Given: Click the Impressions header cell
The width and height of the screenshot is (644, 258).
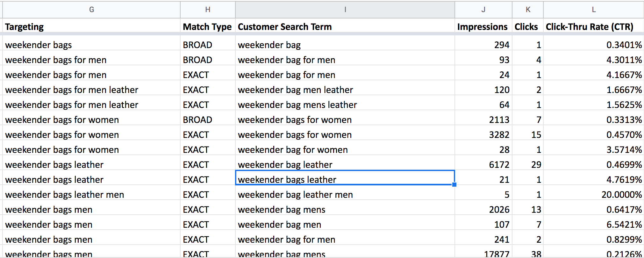Looking at the screenshot, I should coord(483,27).
